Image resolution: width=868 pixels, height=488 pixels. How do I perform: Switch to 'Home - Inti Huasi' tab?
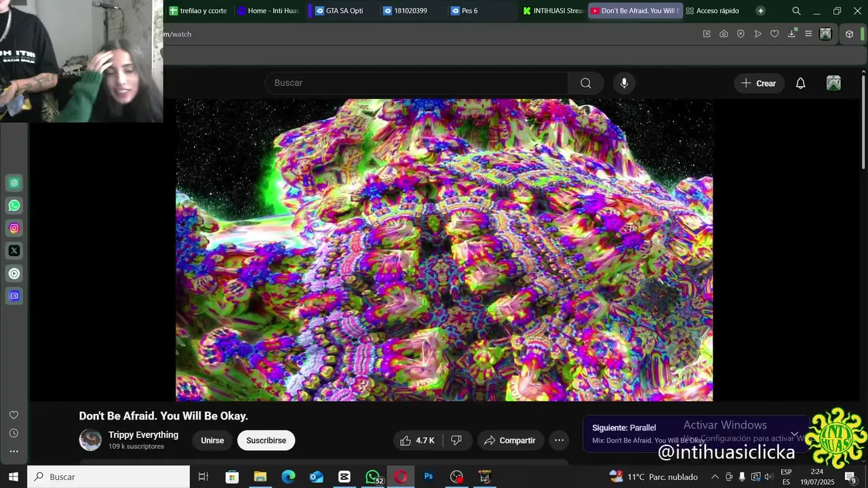[x=268, y=11]
